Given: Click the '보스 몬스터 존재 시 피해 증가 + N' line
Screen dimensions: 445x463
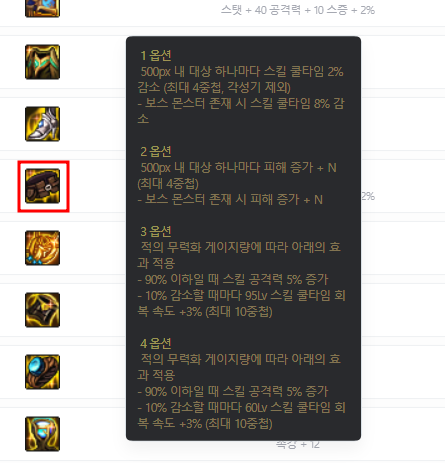Looking at the screenshot, I should click(230, 200).
